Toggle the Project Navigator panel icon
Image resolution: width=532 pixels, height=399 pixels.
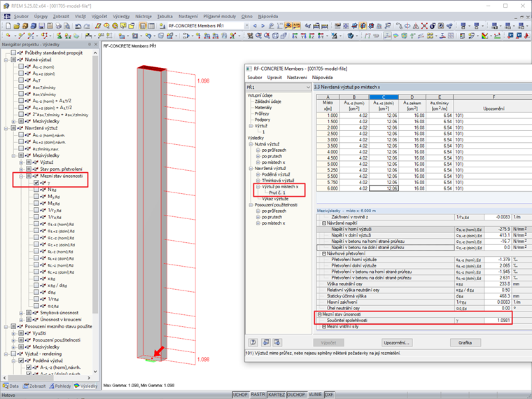(x=143, y=26)
